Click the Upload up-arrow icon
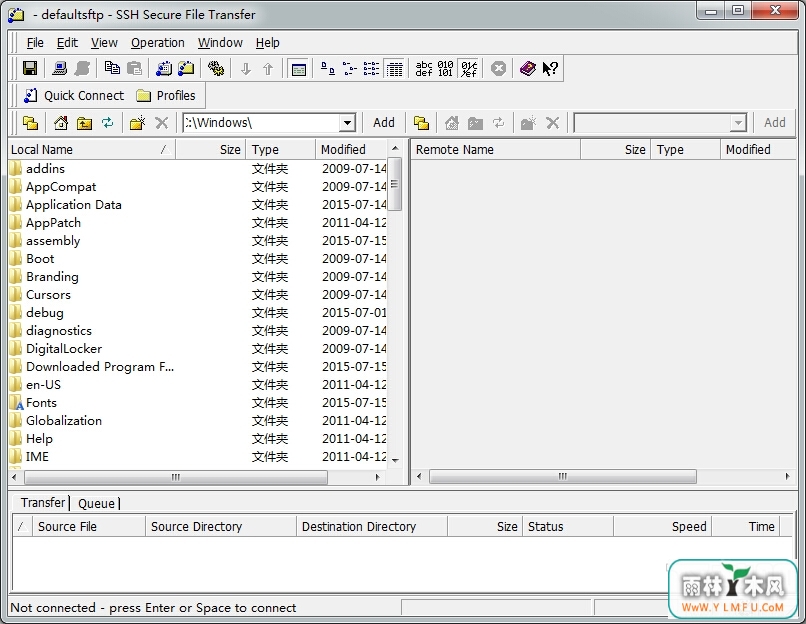This screenshot has height=624, width=806. 268,68
